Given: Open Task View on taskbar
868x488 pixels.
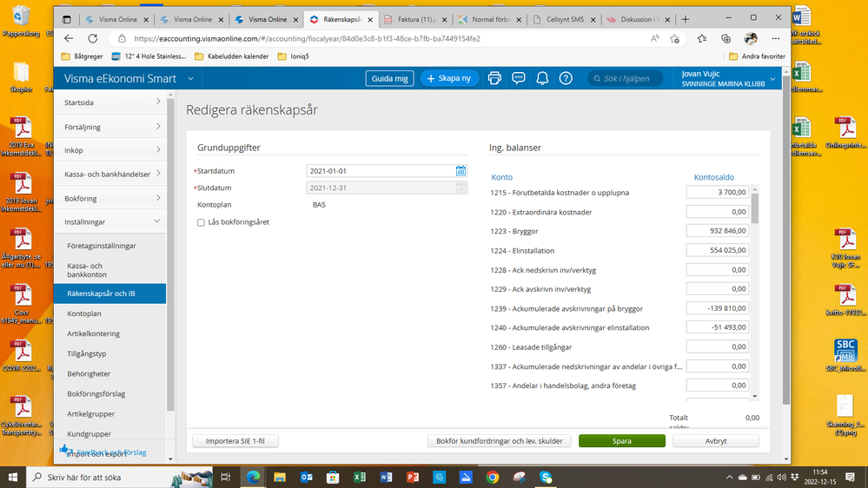Looking at the screenshot, I should tap(225, 477).
